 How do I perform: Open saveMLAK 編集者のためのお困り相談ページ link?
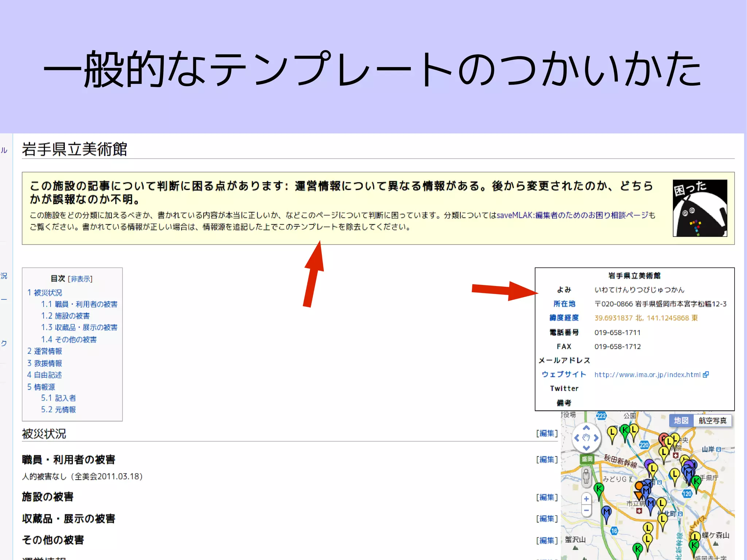[573, 215]
